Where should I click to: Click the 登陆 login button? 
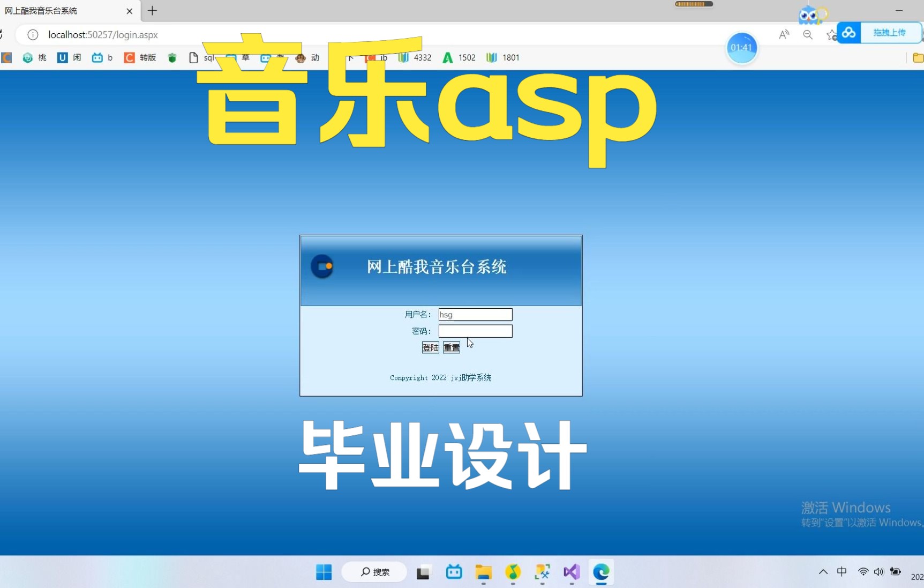point(430,347)
